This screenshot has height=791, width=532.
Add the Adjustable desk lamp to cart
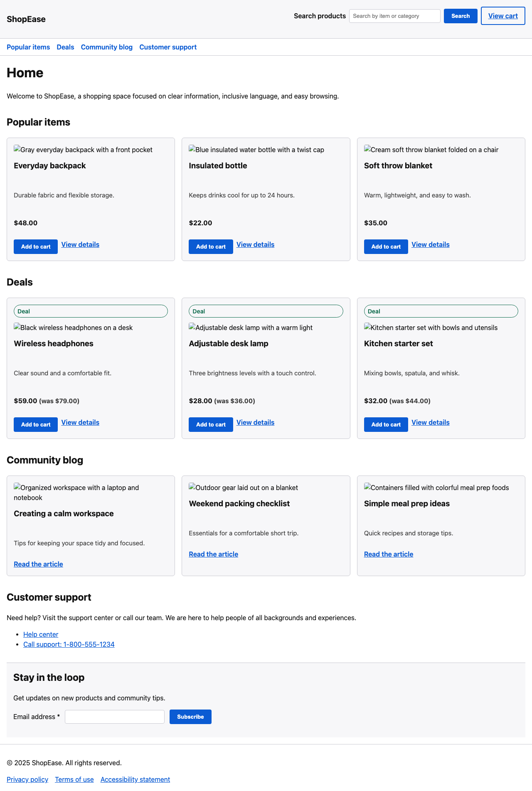tap(211, 424)
